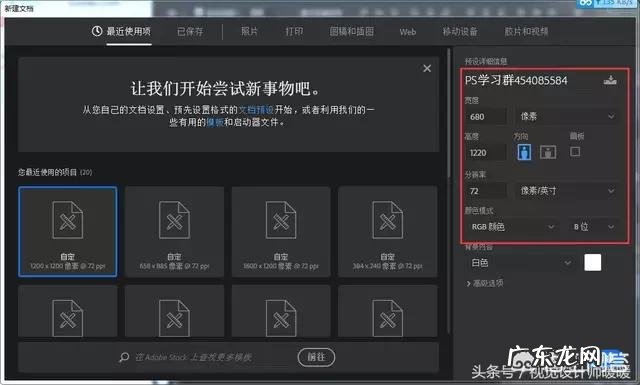Select the 1200 x 1200 custom preset
The height and width of the screenshot is (385, 640).
[x=68, y=231]
